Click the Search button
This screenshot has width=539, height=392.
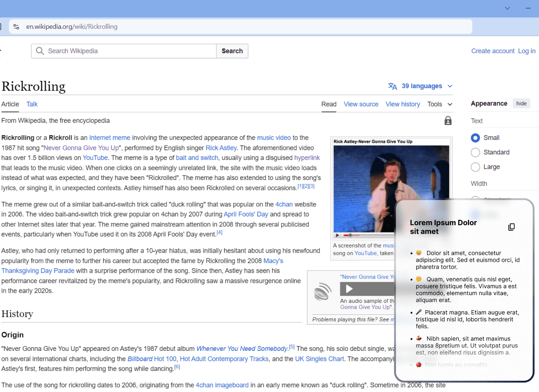click(232, 51)
